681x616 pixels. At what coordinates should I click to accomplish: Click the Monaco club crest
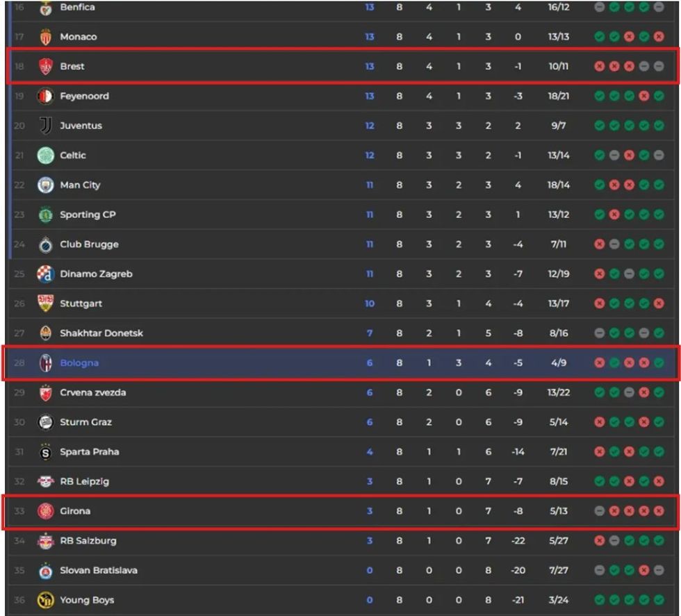coord(45,37)
